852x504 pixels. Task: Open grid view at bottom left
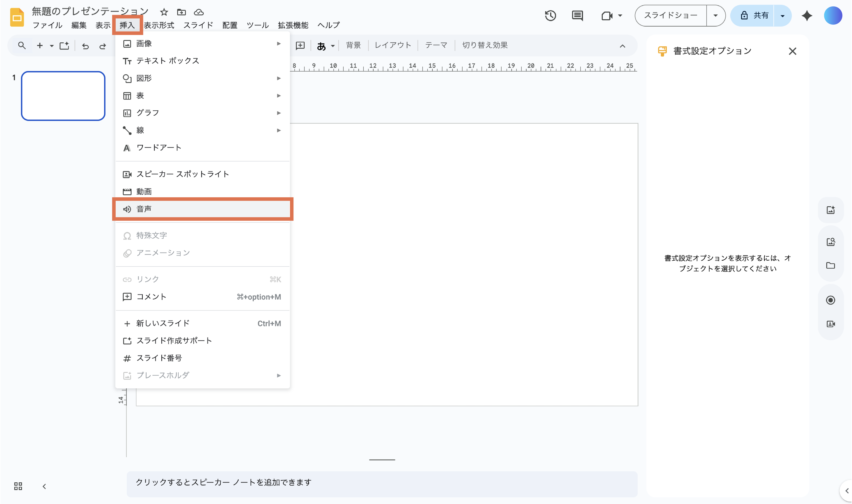coord(18,486)
